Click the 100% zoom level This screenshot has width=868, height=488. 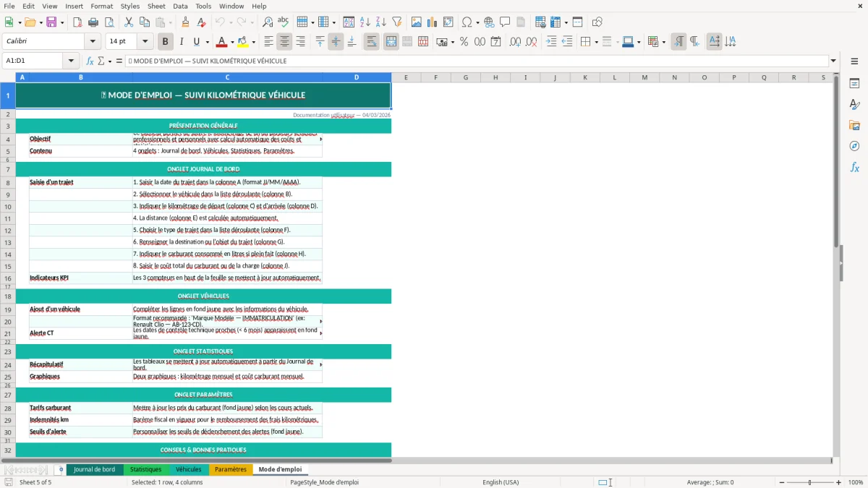pyautogui.click(x=855, y=482)
